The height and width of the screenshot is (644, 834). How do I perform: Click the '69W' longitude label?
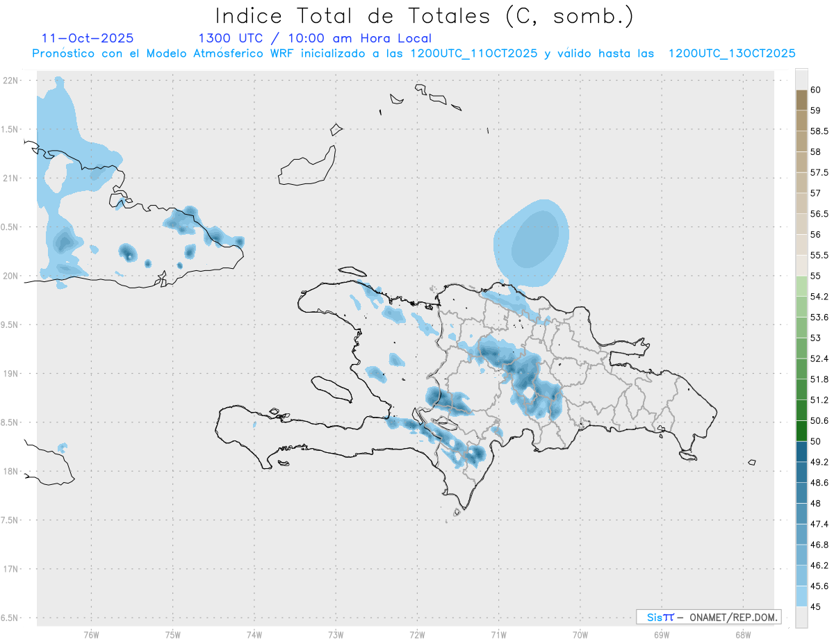tap(662, 634)
